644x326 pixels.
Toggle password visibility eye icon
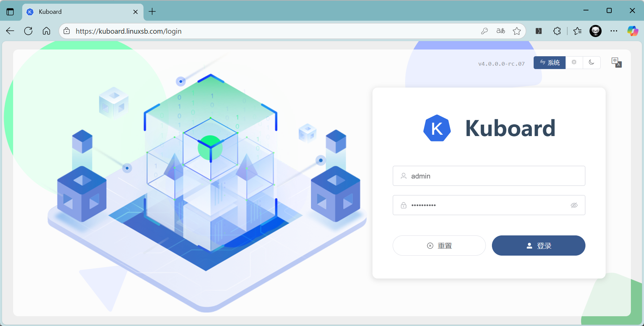tap(574, 205)
